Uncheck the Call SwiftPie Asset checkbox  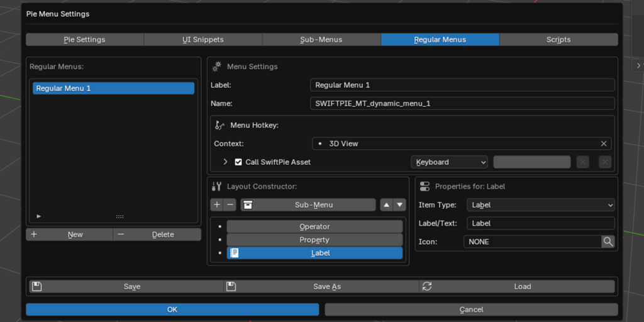tap(238, 162)
